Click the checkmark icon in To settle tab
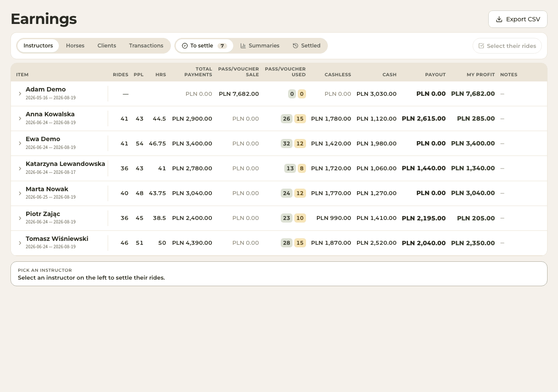 coord(185,46)
